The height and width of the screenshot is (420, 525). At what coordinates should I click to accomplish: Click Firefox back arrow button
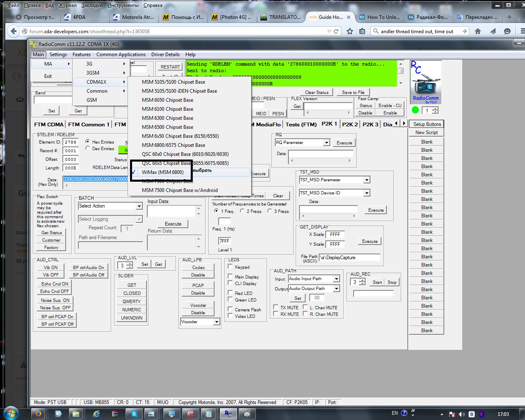point(14,31)
